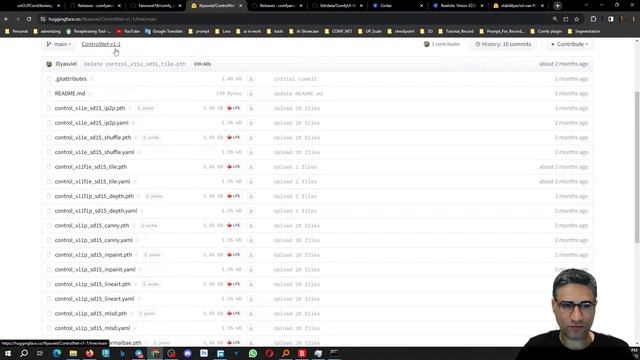Download control_v11e_sd15_ip2p.yaml icon

(251, 123)
